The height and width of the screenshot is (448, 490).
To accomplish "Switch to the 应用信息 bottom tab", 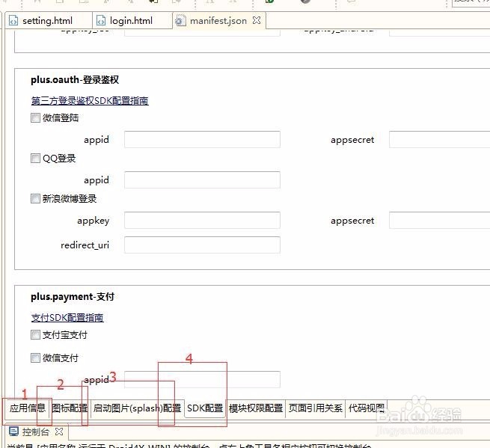I will [x=28, y=408].
